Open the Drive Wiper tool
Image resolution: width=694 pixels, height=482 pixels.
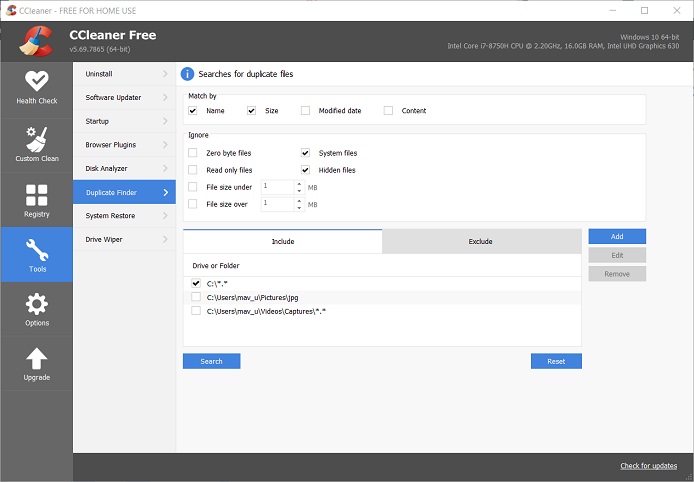click(x=124, y=239)
